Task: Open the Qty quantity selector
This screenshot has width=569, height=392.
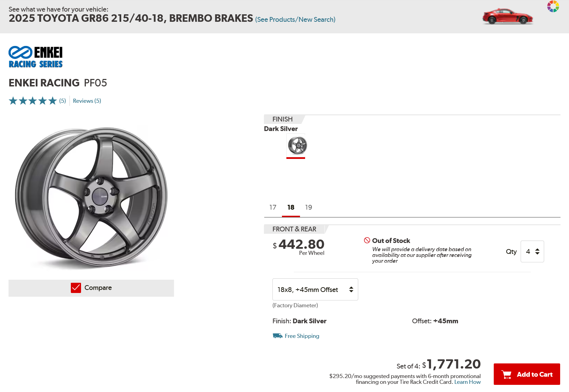Action: (x=532, y=251)
